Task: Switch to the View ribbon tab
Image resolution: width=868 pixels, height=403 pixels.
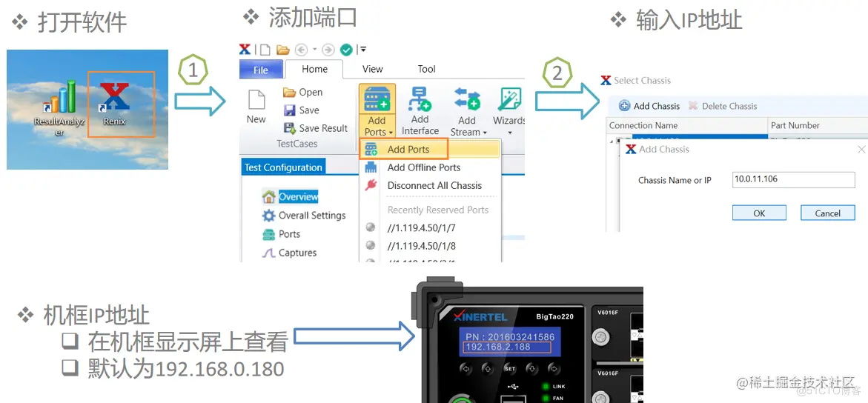Action: tap(373, 69)
